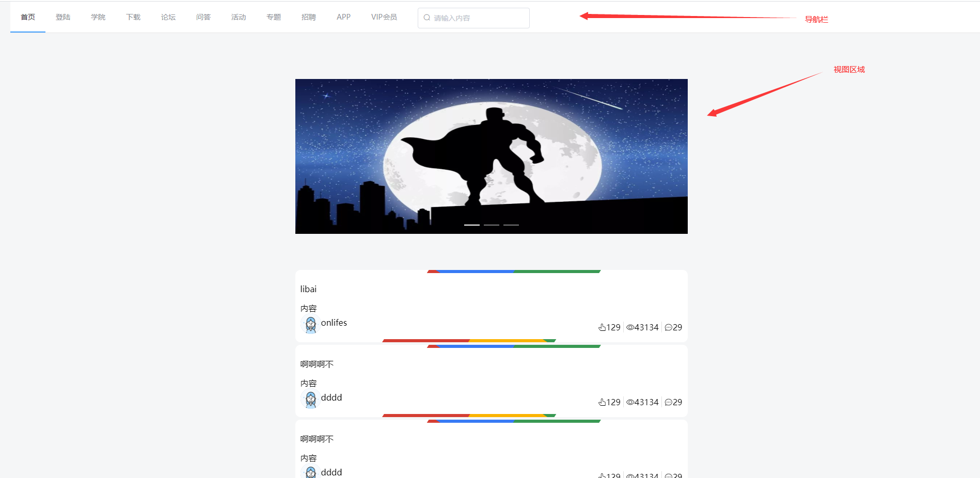This screenshot has height=478, width=980.
Task: Open the 问答 section
Action: (x=203, y=17)
